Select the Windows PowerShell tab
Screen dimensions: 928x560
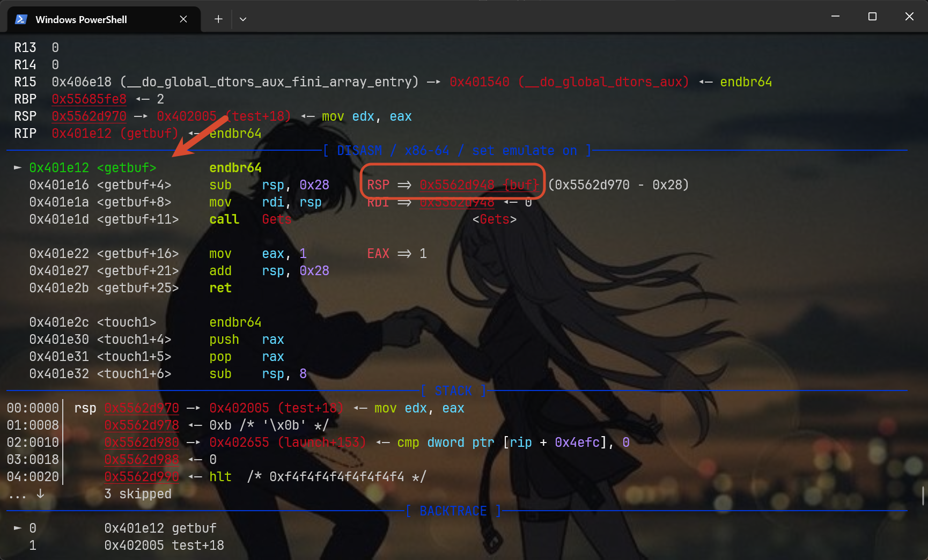click(x=104, y=19)
